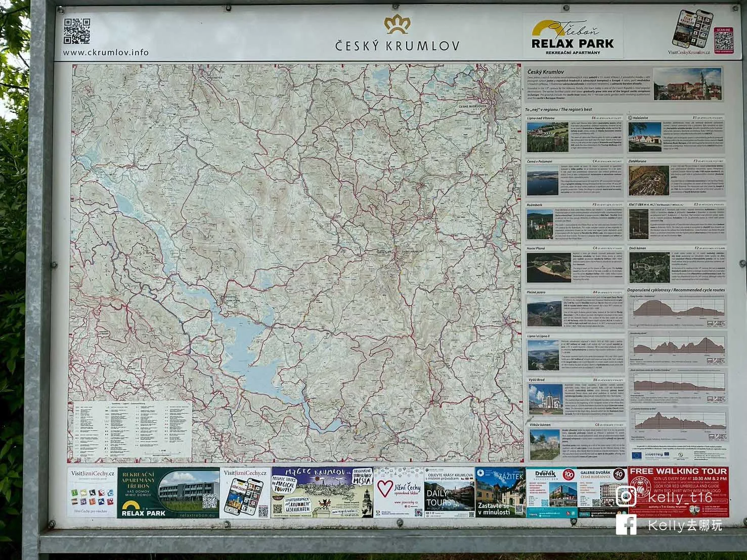Image resolution: width=747 pixels, height=560 pixels.
Task: Click the gold crown logo above Český Krumlov
Action: point(397,25)
